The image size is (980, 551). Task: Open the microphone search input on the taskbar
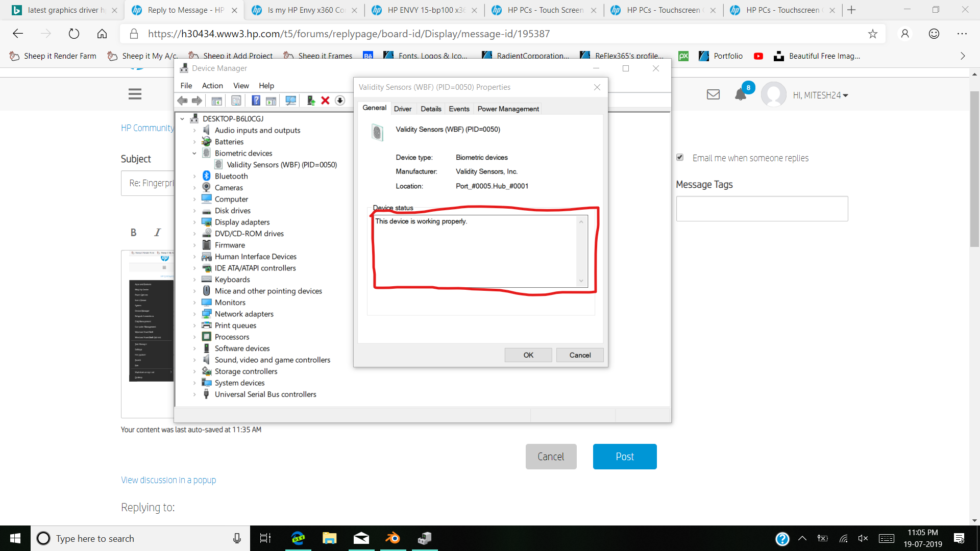[x=236, y=538]
